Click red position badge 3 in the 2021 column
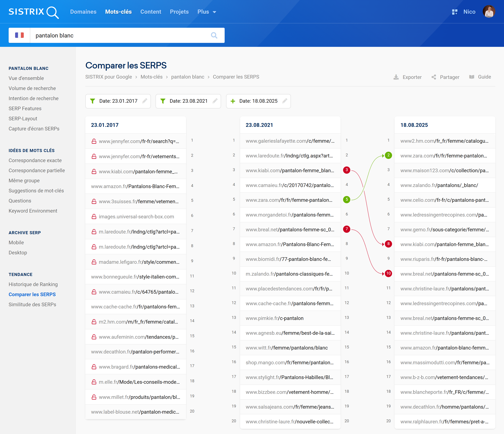Viewport: 504px width, 434px height. (347, 170)
